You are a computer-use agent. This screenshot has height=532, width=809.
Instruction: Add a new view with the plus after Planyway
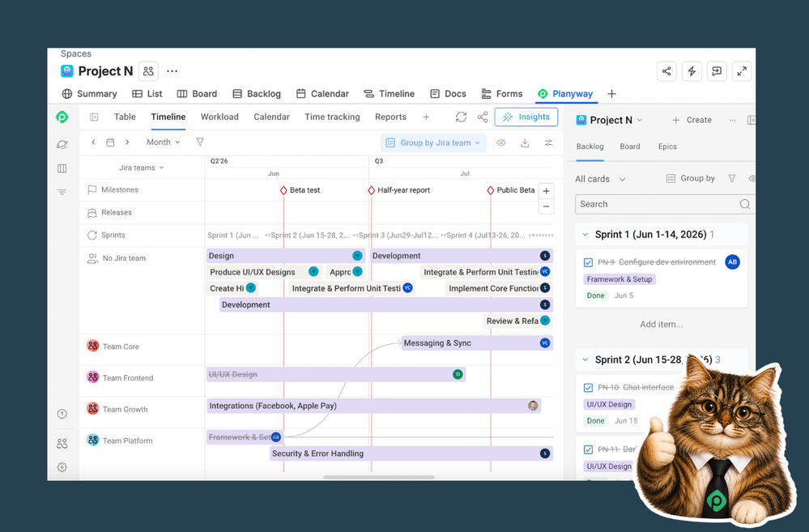tap(611, 94)
